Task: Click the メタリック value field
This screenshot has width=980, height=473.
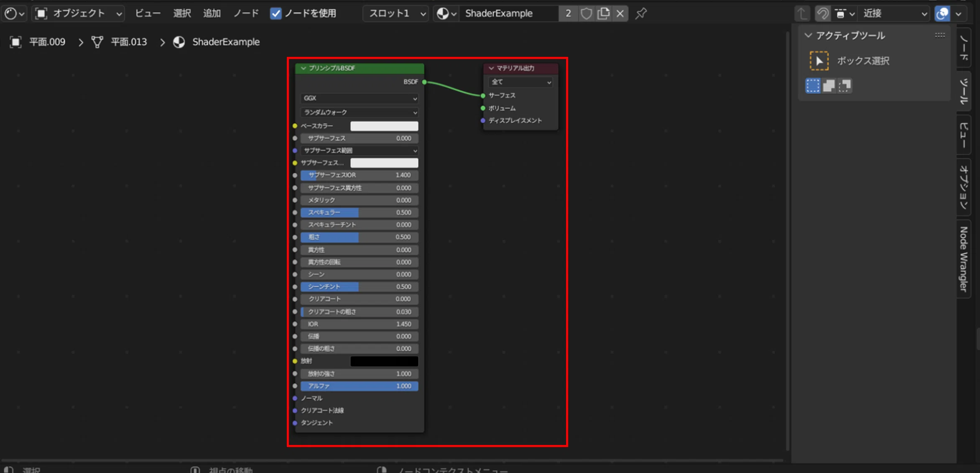Action: tap(360, 200)
